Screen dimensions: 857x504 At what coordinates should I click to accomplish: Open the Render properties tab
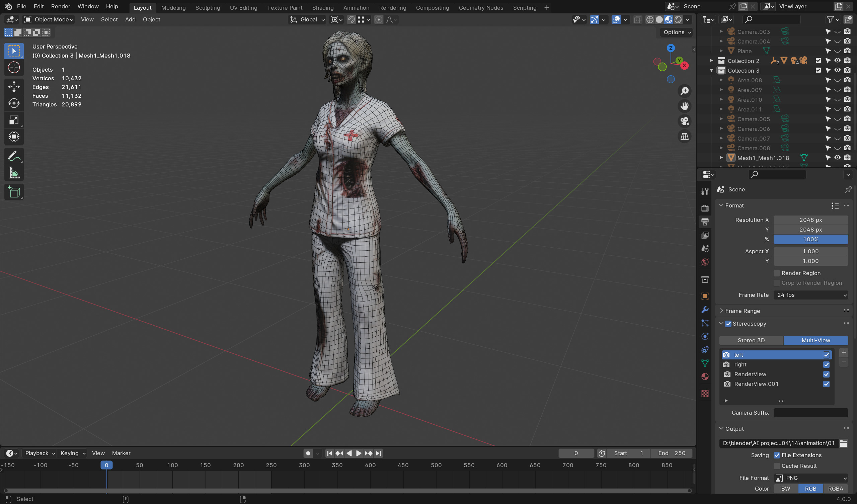[705, 208]
